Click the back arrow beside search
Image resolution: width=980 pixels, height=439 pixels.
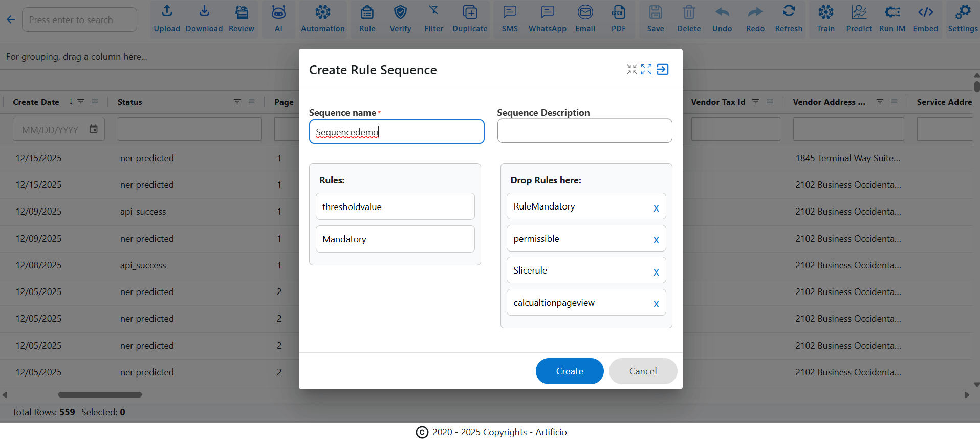[11, 20]
